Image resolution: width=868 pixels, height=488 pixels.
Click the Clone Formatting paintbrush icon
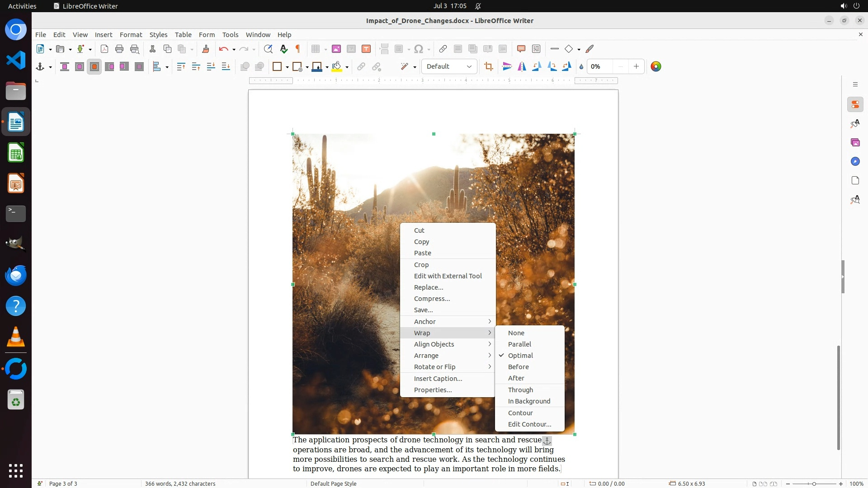tap(206, 49)
